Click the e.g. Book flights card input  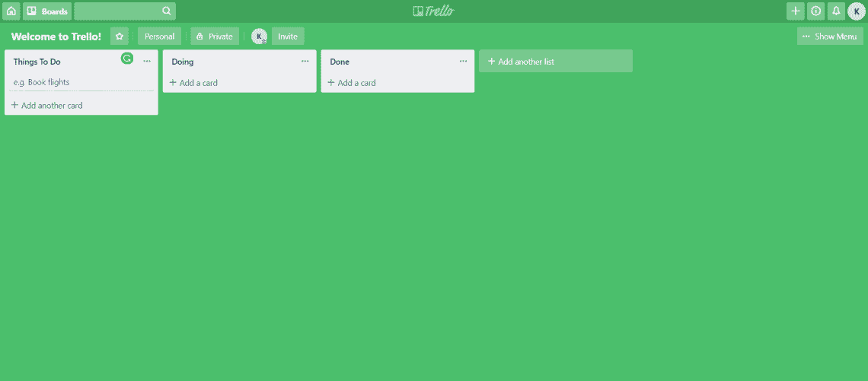point(81,82)
